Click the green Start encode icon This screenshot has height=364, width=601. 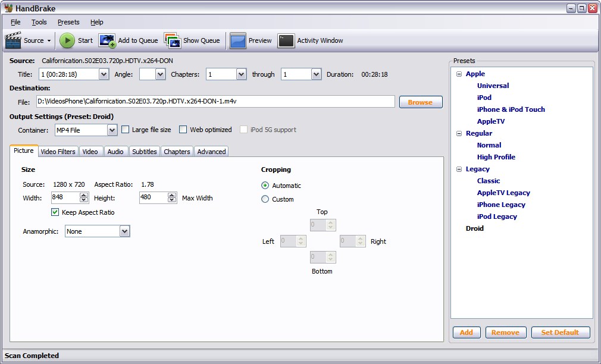(67, 40)
